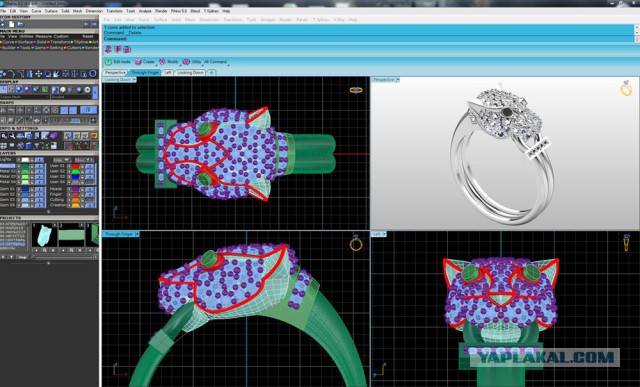Image resolution: width=640 pixels, height=387 pixels.
Task: Select project thumbnail 2 with green band
Action: (71, 235)
